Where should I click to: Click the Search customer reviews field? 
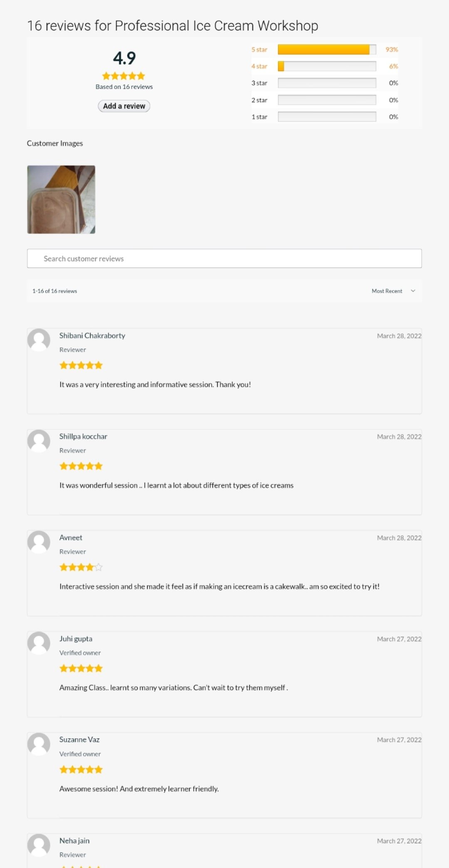click(224, 259)
